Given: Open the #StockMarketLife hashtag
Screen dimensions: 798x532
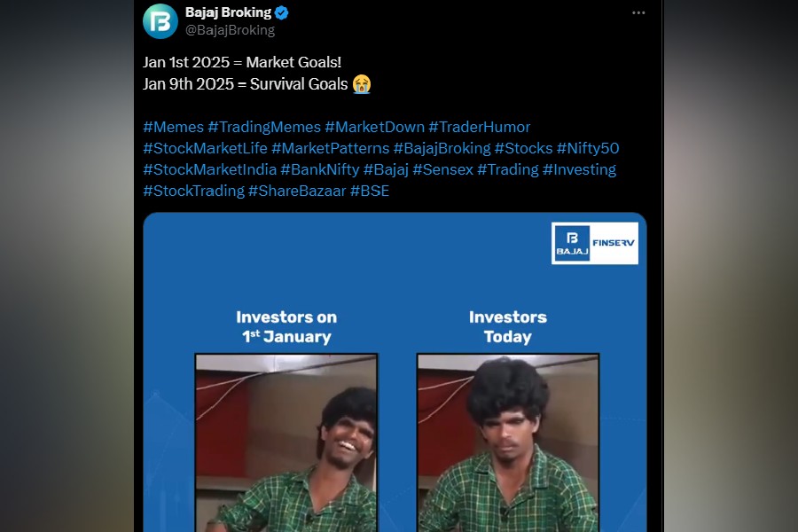Looking at the screenshot, I should coord(205,148).
